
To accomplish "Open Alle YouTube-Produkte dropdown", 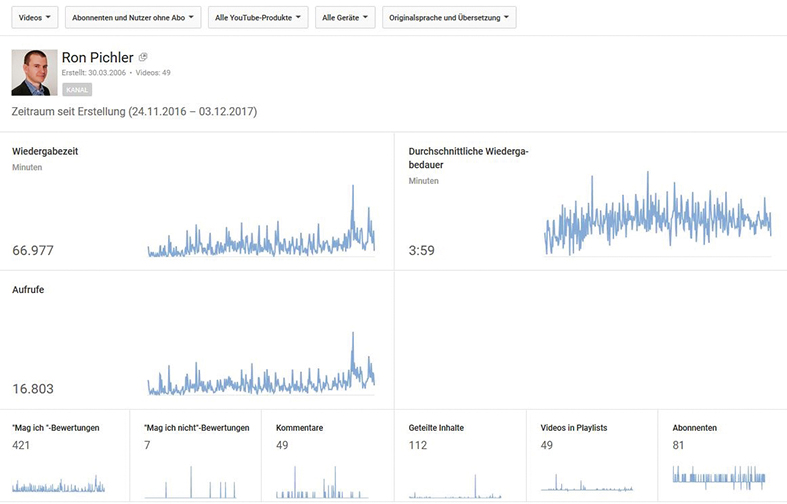I will coord(258,17).
